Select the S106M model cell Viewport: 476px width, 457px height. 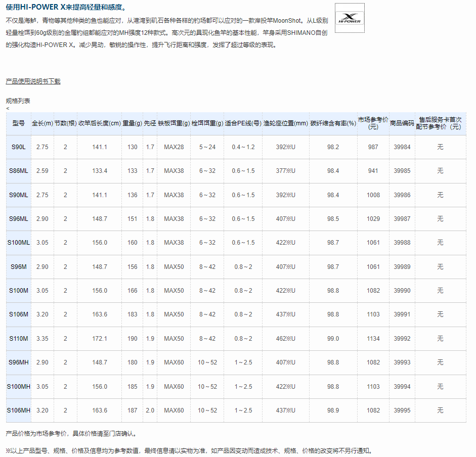[x=19, y=314]
